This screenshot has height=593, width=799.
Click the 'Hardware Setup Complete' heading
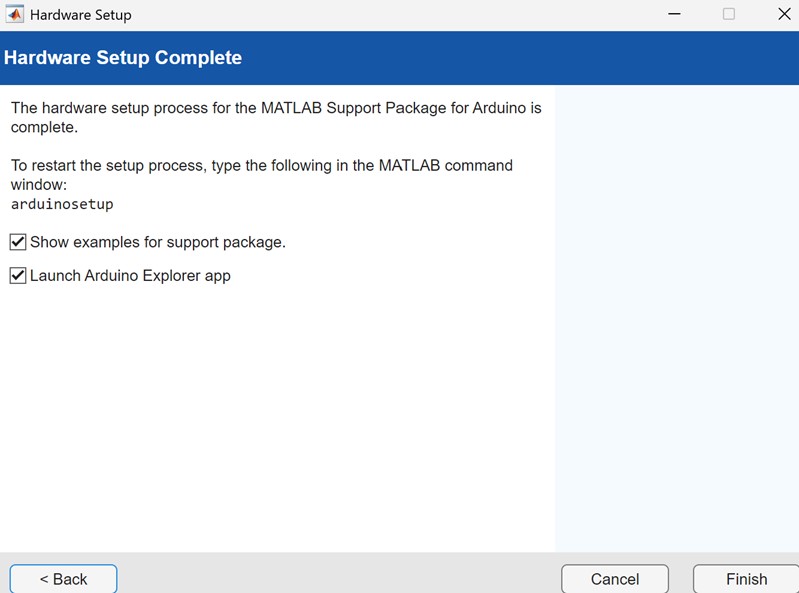pyautogui.click(x=123, y=58)
